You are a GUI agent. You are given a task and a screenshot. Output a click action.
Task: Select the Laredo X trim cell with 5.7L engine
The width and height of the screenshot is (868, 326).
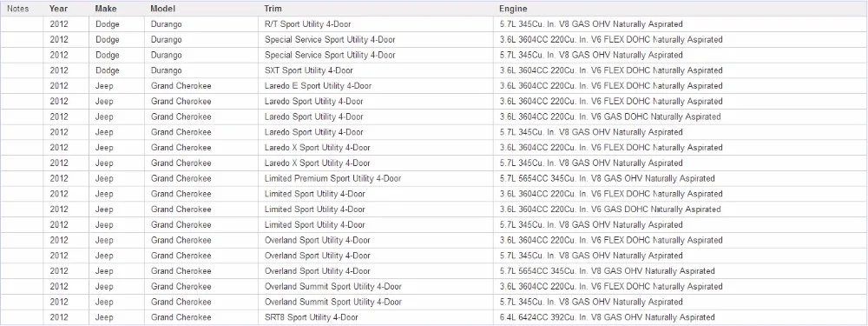coord(376,163)
